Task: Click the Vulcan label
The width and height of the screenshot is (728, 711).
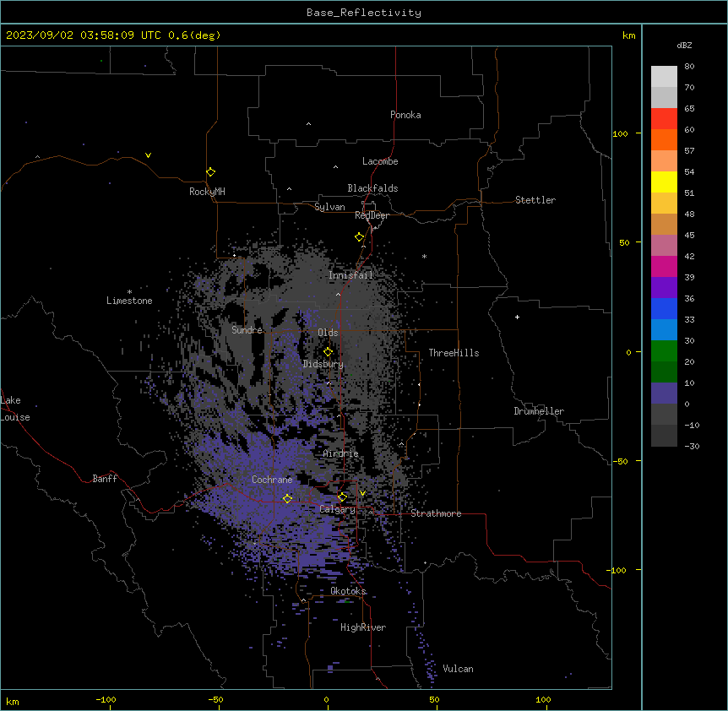Action: [x=458, y=669]
